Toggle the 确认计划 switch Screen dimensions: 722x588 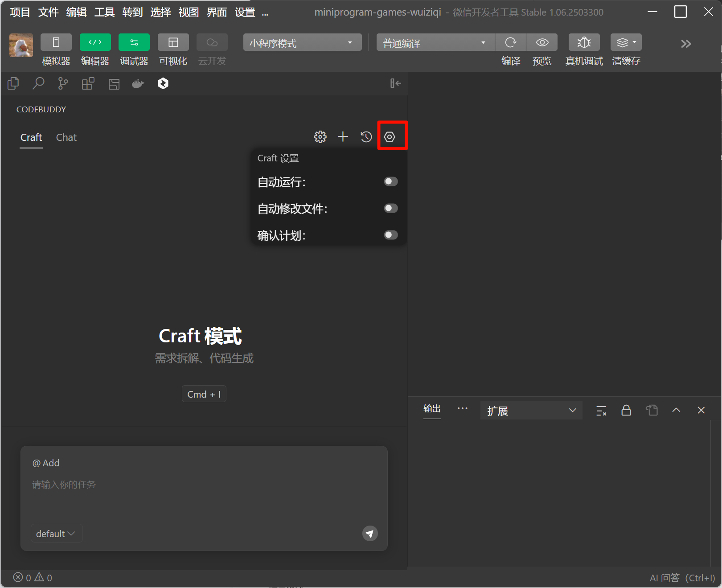(x=390, y=235)
